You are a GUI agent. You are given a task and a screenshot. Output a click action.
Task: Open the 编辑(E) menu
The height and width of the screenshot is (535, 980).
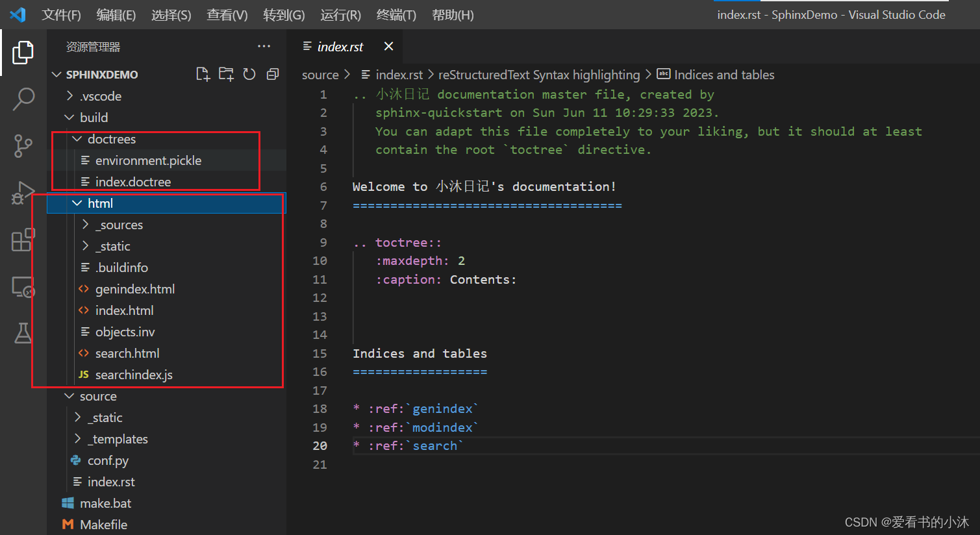(116, 15)
